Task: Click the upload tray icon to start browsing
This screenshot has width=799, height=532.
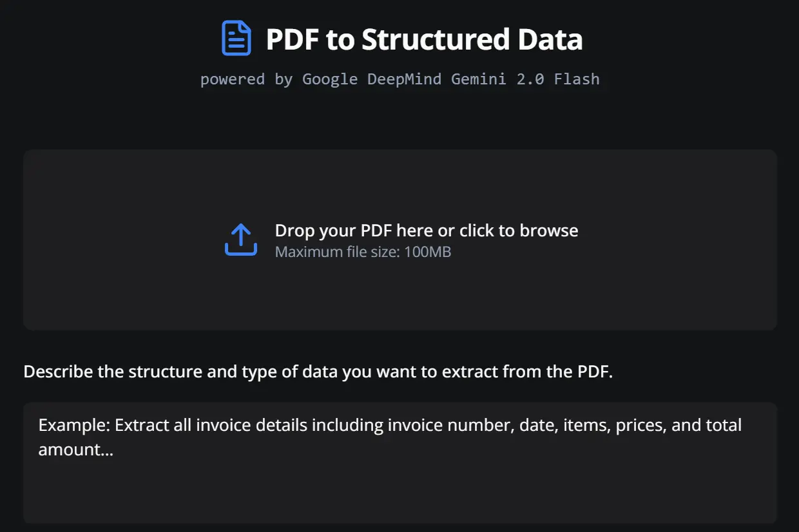Action: click(x=240, y=239)
